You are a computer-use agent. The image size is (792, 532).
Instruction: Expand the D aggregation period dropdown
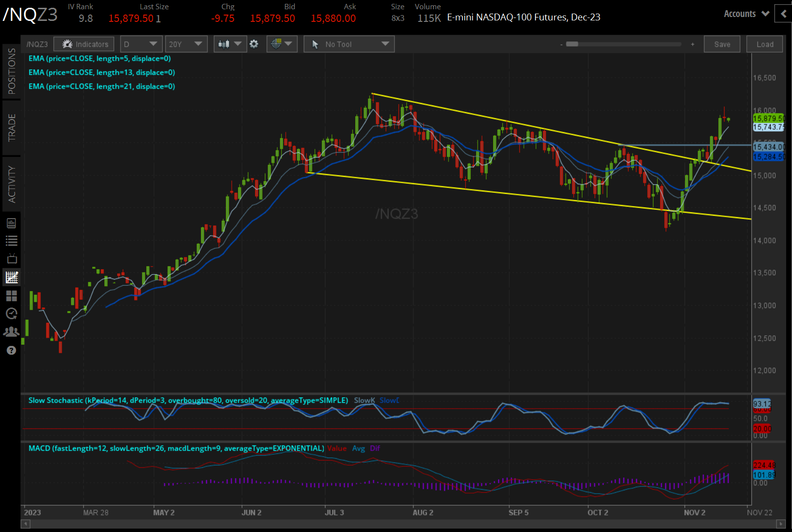pyautogui.click(x=140, y=44)
